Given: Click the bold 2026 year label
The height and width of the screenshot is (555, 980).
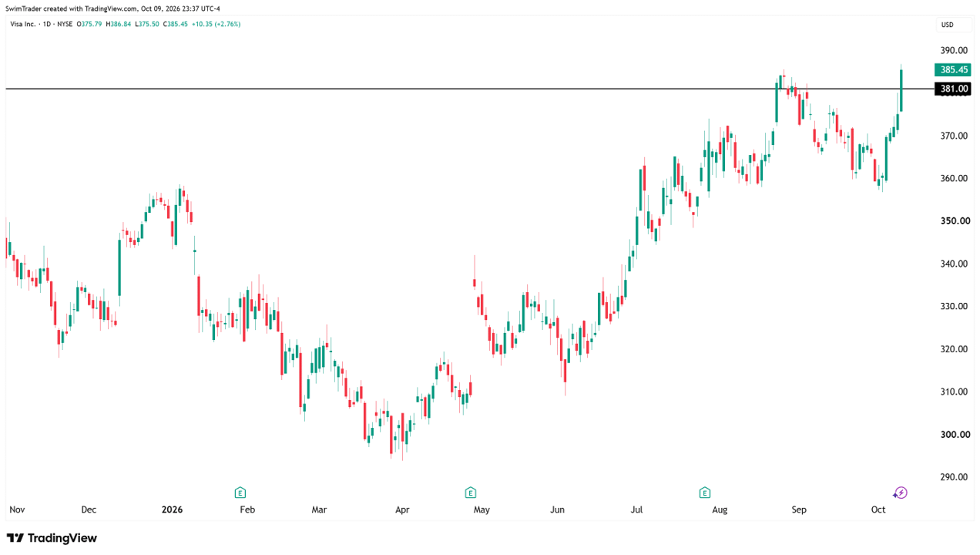Looking at the screenshot, I should click(170, 510).
